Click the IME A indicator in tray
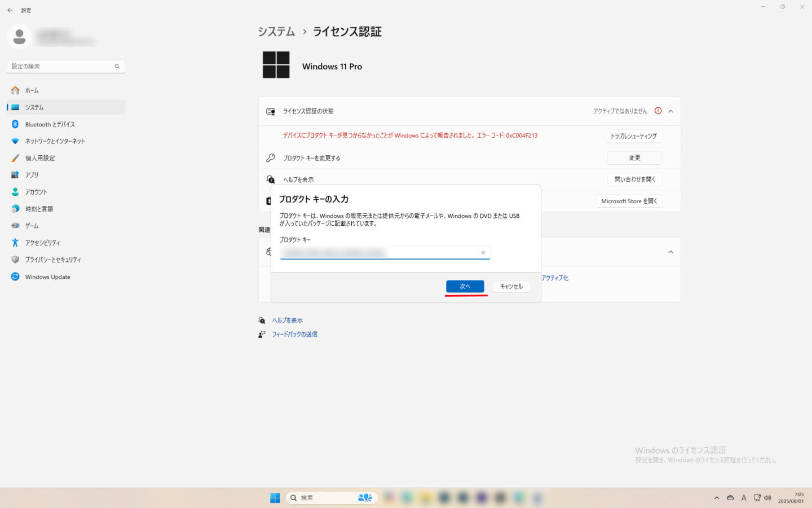 [x=744, y=498]
